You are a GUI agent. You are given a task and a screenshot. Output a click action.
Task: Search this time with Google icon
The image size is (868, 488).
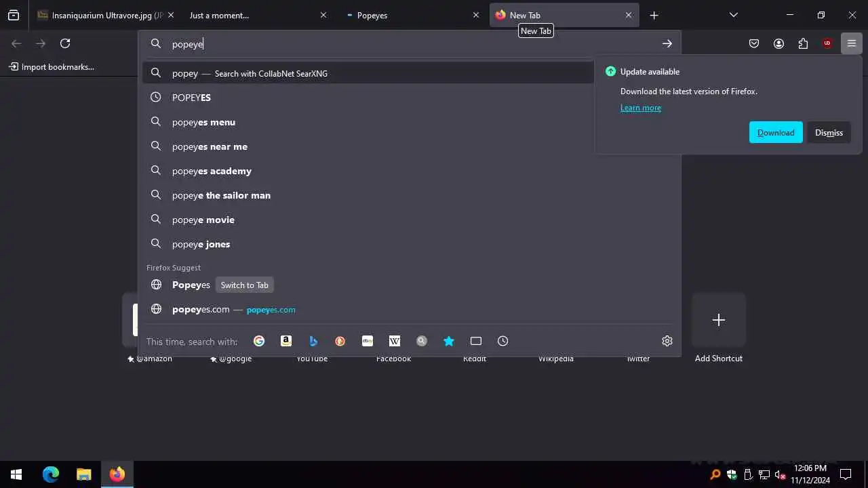(259, 341)
